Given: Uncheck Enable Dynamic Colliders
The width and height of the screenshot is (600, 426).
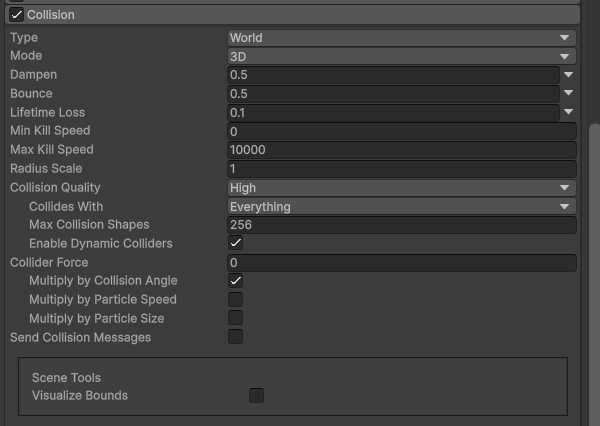Looking at the screenshot, I should 236,243.
